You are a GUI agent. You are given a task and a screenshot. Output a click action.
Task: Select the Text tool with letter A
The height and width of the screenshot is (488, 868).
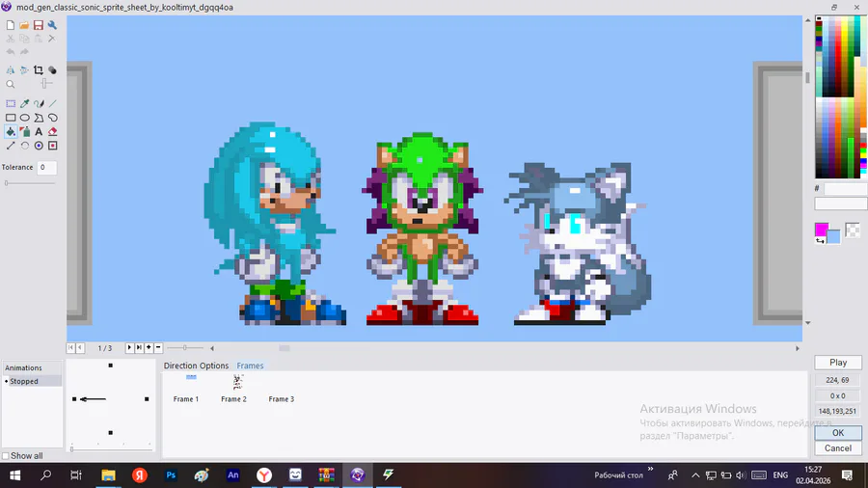point(39,132)
